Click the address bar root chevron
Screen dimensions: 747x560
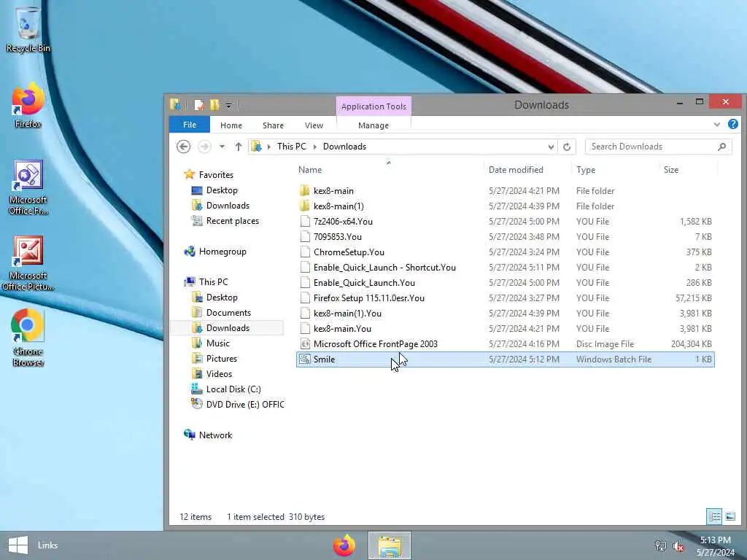268,147
